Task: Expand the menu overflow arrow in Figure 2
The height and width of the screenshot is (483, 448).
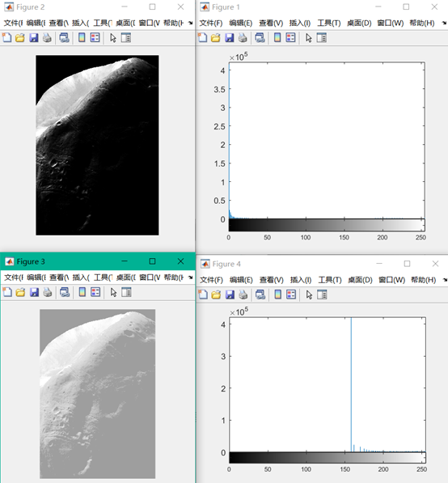Action: [x=191, y=23]
